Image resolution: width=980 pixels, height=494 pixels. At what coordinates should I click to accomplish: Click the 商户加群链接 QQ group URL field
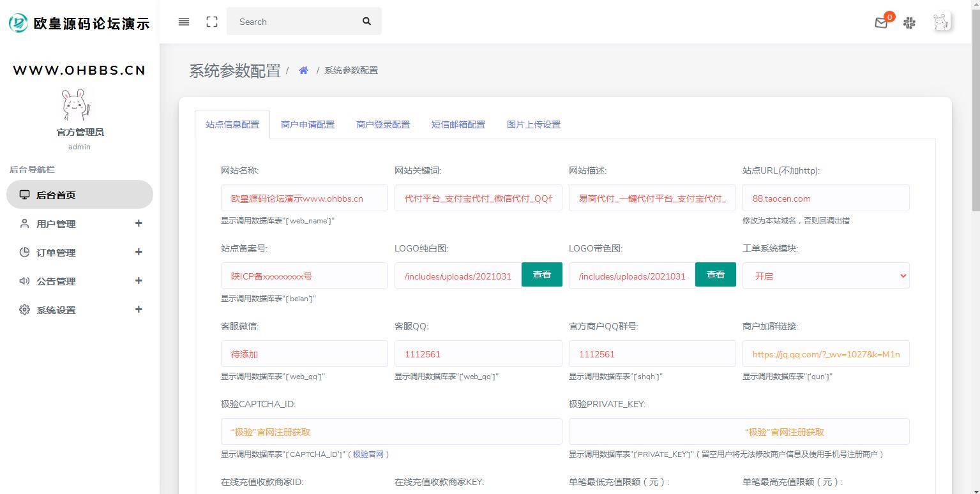pos(825,354)
